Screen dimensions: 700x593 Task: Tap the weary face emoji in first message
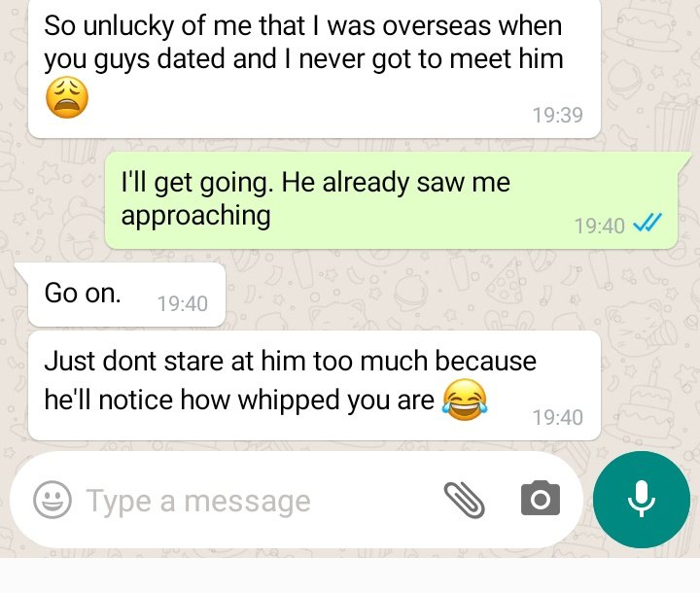pos(67,97)
